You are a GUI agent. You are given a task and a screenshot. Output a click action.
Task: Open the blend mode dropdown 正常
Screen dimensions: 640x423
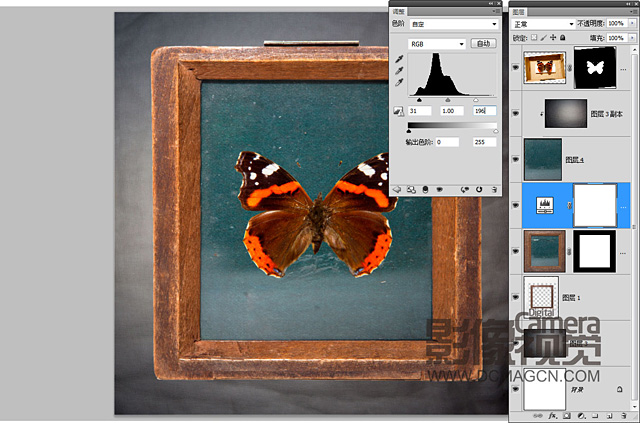(543, 24)
